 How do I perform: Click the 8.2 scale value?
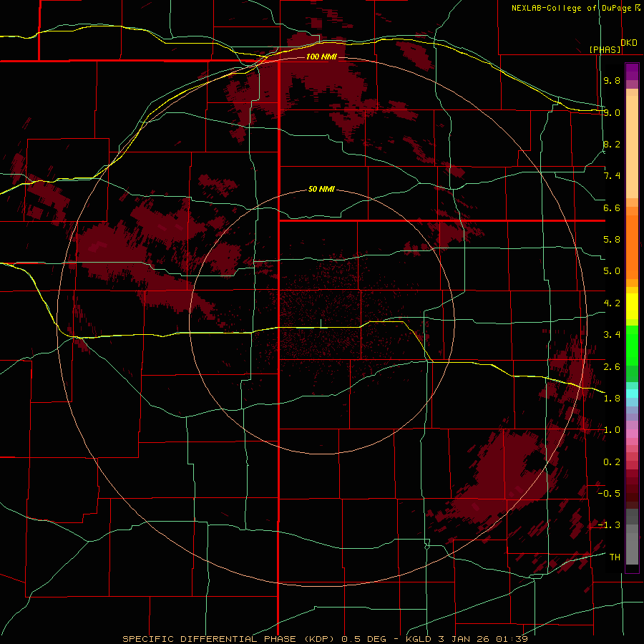click(612, 144)
